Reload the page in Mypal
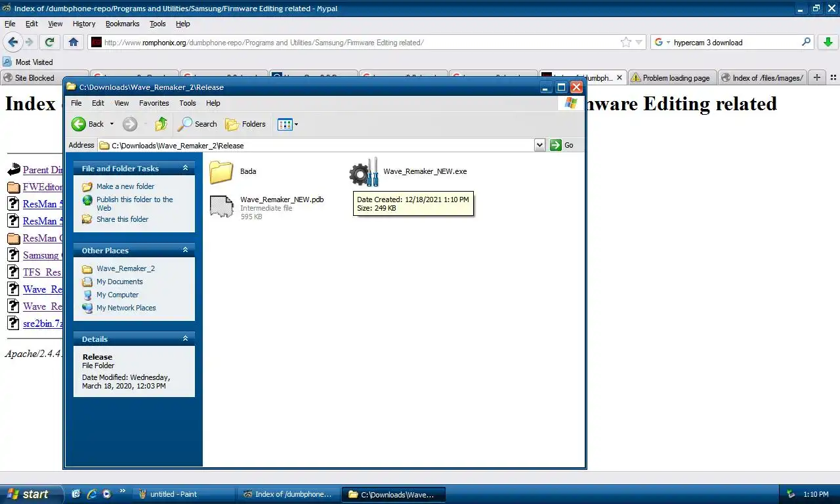The image size is (840, 504). pos(49,42)
